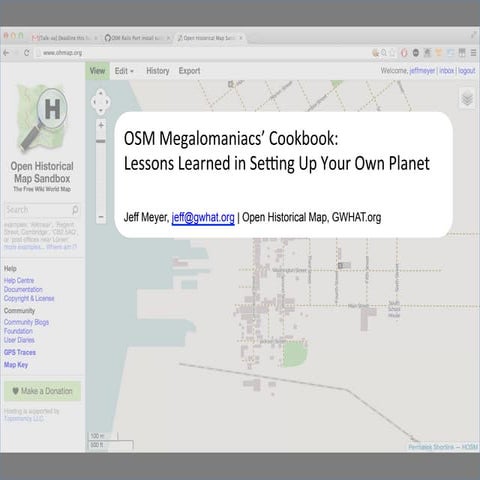The image size is (480, 480).
Task: Open the inbox link
Action: 447,71
